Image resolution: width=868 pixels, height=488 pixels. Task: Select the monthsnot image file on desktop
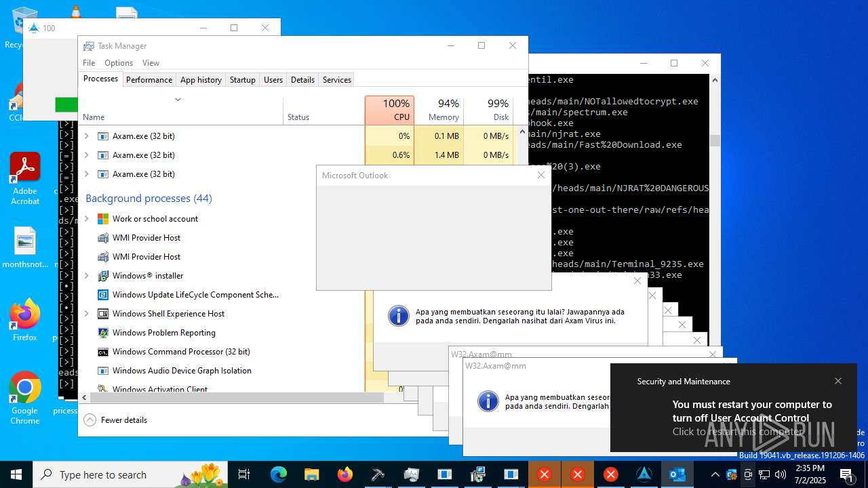25,247
